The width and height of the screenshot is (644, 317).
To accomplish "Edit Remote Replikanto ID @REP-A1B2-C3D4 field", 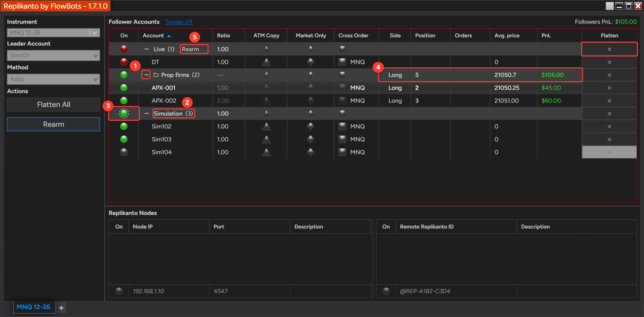I will (x=456, y=291).
